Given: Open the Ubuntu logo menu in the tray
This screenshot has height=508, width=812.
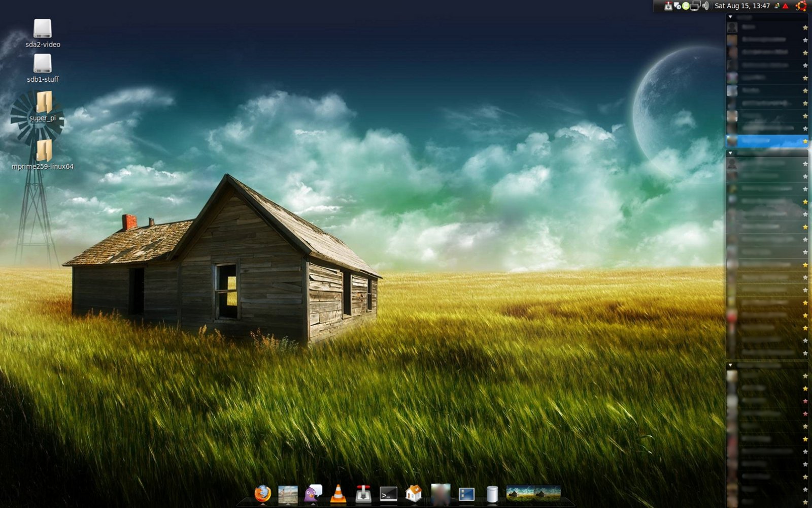Looking at the screenshot, I should [x=801, y=7].
